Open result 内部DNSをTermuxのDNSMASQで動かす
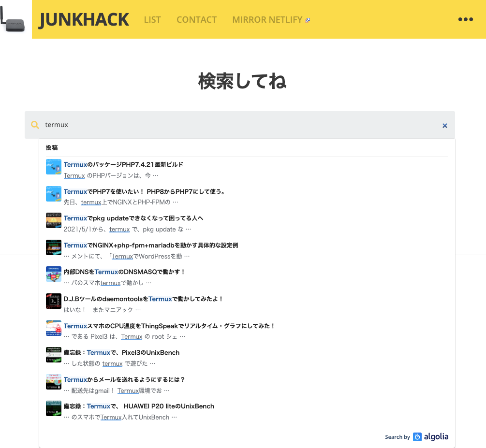486x448 pixels. pyautogui.click(x=124, y=272)
